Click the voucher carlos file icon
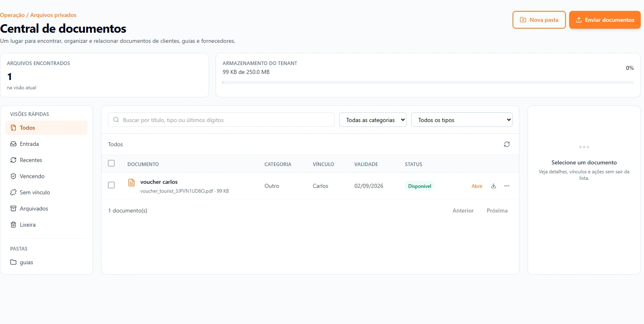Image resolution: width=644 pixels, height=324 pixels. [x=131, y=183]
